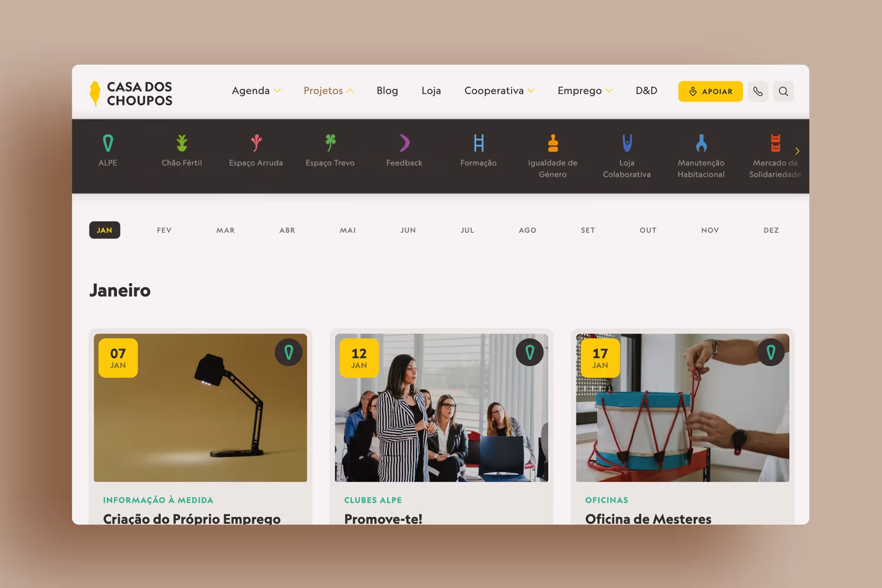Click the 17 JAN date badge
This screenshot has height=588, width=882.
tap(600, 358)
